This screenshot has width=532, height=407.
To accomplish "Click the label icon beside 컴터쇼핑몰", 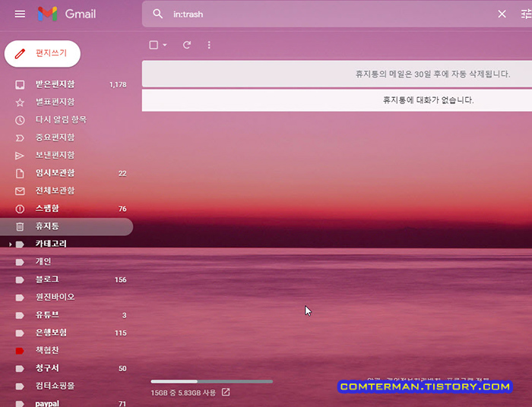I will click(20, 386).
